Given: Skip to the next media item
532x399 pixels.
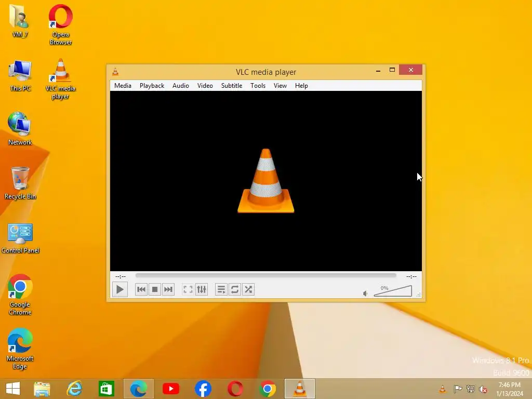Looking at the screenshot, I should (x=168, y=289).
